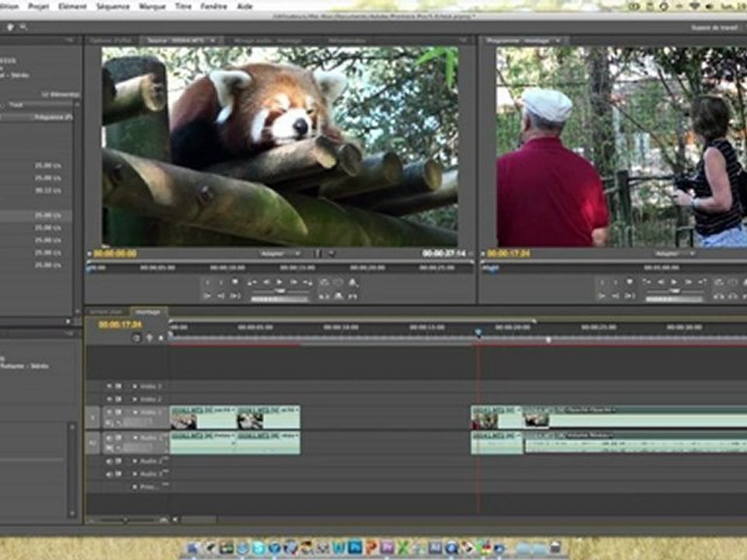Screen dimensions: 747x560
Task: Toggle Snap in the timeline panel
Action: coord(137,338)
